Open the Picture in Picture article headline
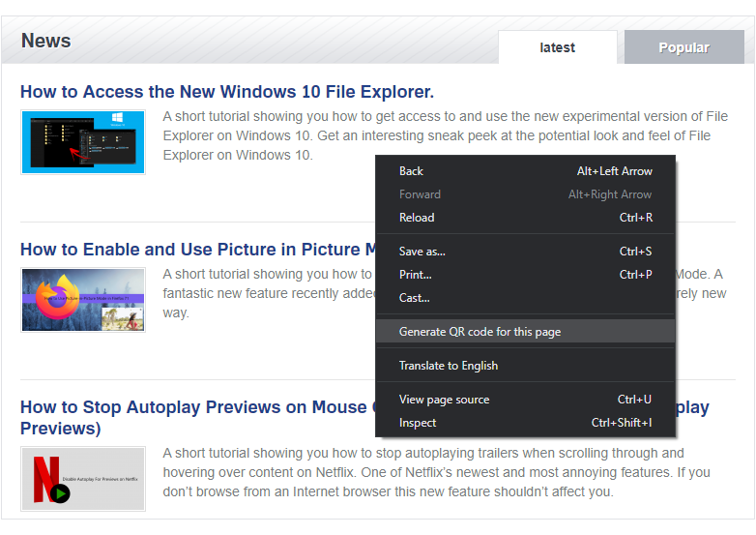The height and width of the screenshot is (535, 756). pos(197,250)
